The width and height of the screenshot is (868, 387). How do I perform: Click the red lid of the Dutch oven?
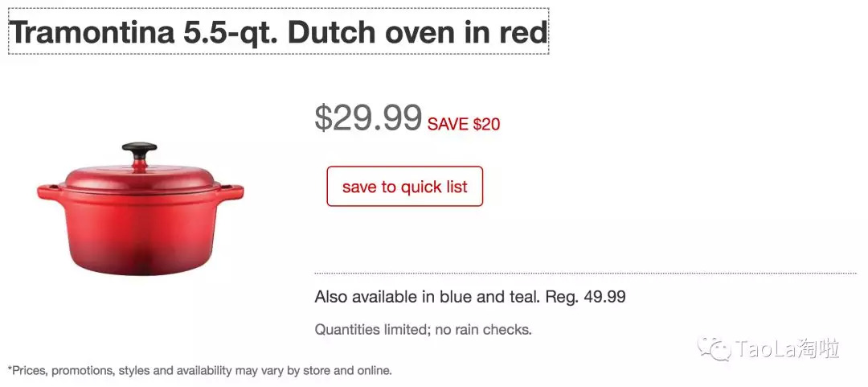141,179
